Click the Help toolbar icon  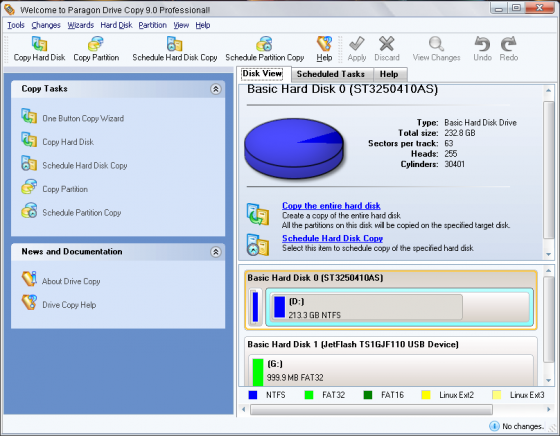click(324, 44)
